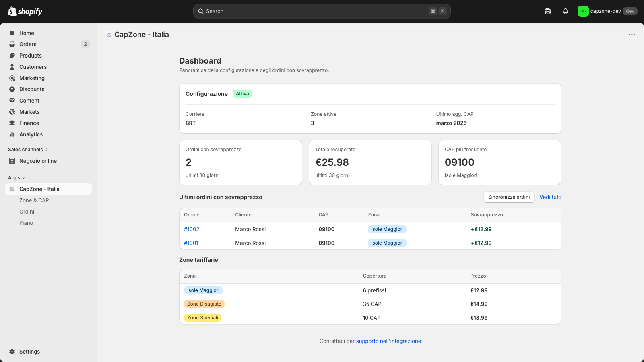Screen dimensions: 644x362
Task: Click the Negozio online store icon
Action: [12, 161]
